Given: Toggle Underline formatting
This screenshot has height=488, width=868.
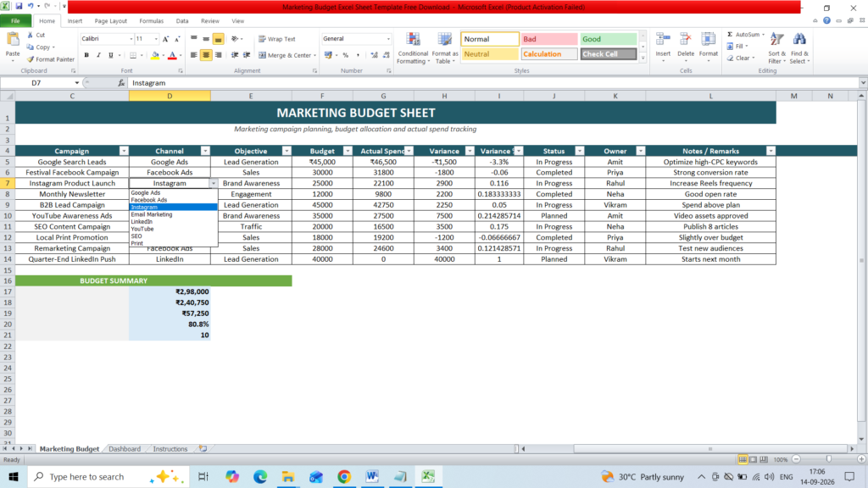Looking at the screenshot, I should [x=111, y=55].
